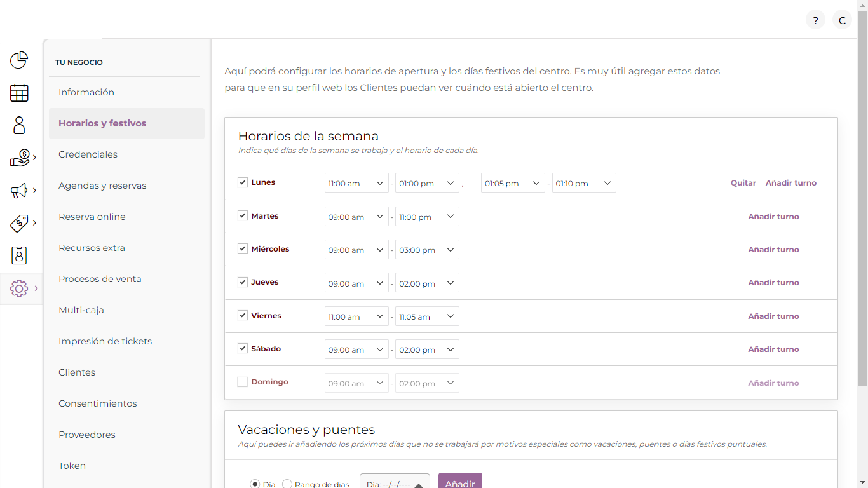This screenshot has height=488, width=868.
Task: Uncheck the Martes checkbox
Action: point(243,216)
